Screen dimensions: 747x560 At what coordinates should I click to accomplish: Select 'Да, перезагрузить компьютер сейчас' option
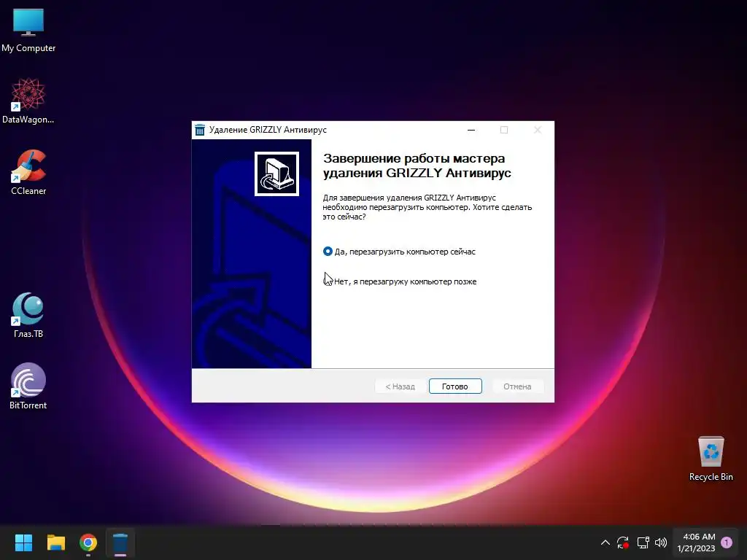[x=399, y=252]
